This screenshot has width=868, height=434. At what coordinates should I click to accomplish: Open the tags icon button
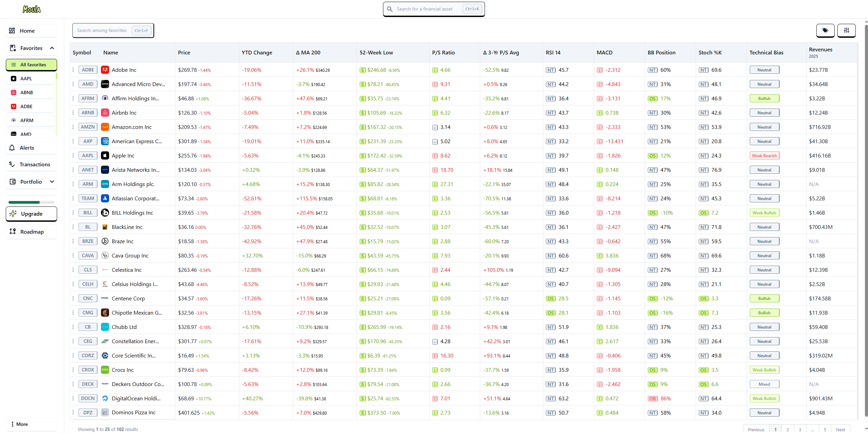[825, 30]
